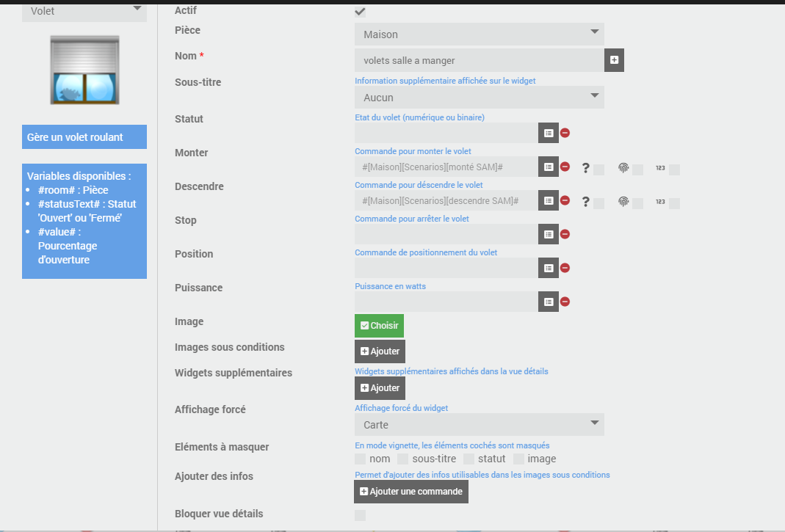This screenshot has height=532, width=785.
Task: Click the roller shutter widget image
Action: click(84, 70)
